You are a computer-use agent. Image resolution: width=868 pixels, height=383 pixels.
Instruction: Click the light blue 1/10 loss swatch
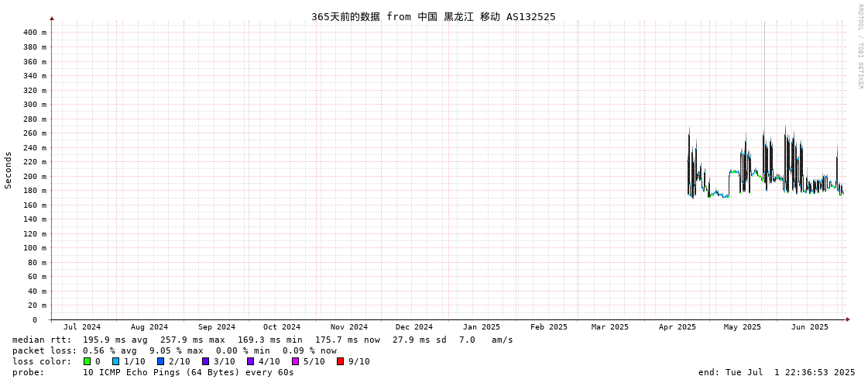[x=115, y=361]
